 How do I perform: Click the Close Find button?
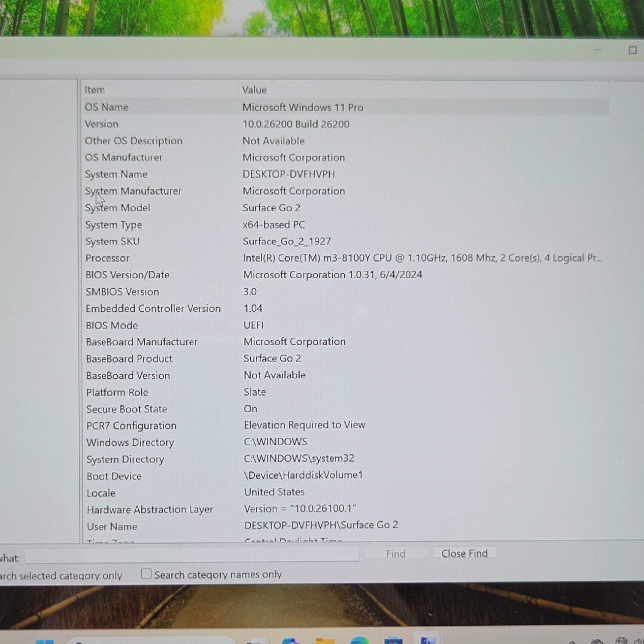(x=465, y=553)
